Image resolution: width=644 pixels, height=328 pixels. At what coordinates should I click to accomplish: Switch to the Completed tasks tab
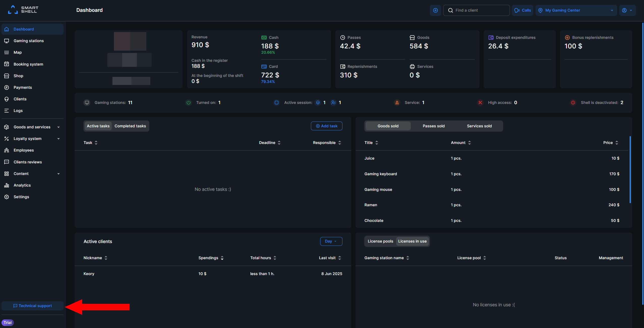click(130, 126)
